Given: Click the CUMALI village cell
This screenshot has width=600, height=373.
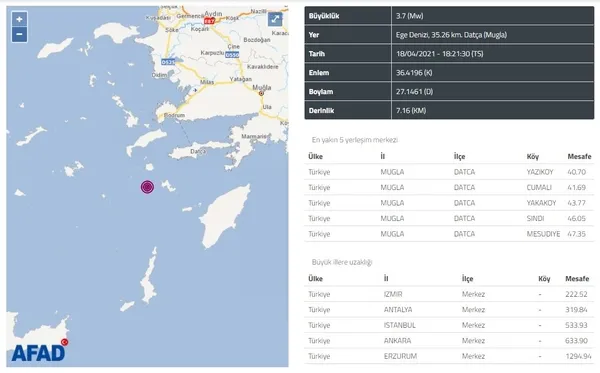Looking at the screenshot, I should pos(539,187).
